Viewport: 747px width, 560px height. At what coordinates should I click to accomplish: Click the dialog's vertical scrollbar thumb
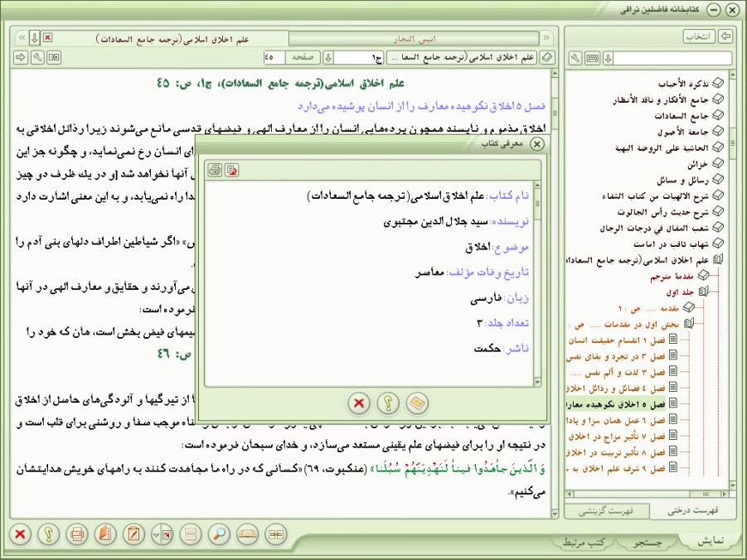(x=537, y=203)
